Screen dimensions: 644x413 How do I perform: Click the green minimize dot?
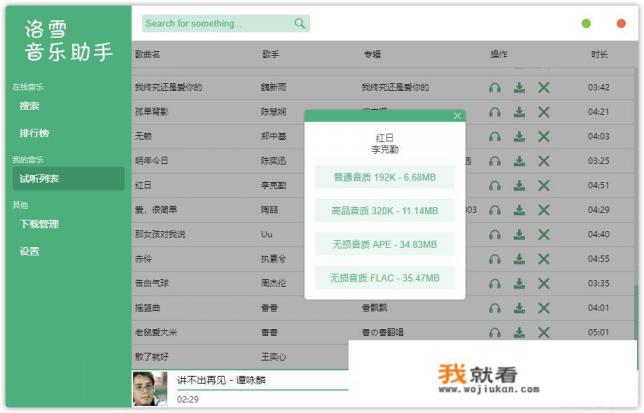point(586,24)
